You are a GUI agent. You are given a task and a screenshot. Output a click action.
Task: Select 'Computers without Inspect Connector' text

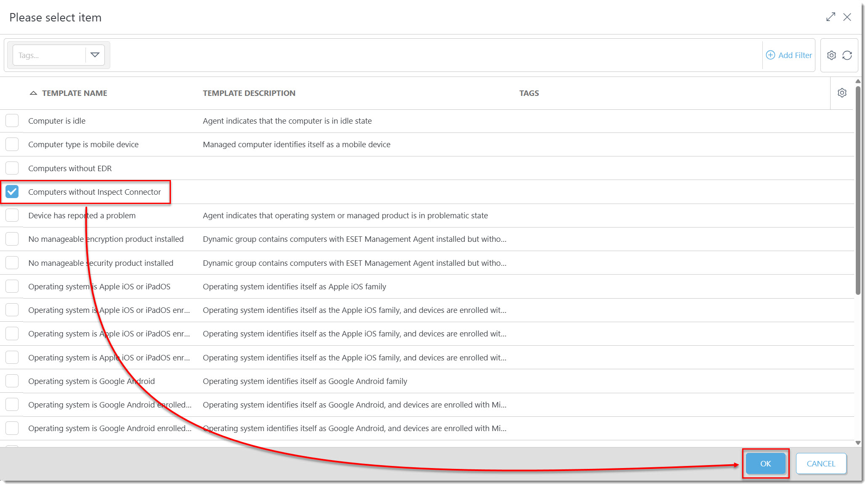tap(94, 192)
